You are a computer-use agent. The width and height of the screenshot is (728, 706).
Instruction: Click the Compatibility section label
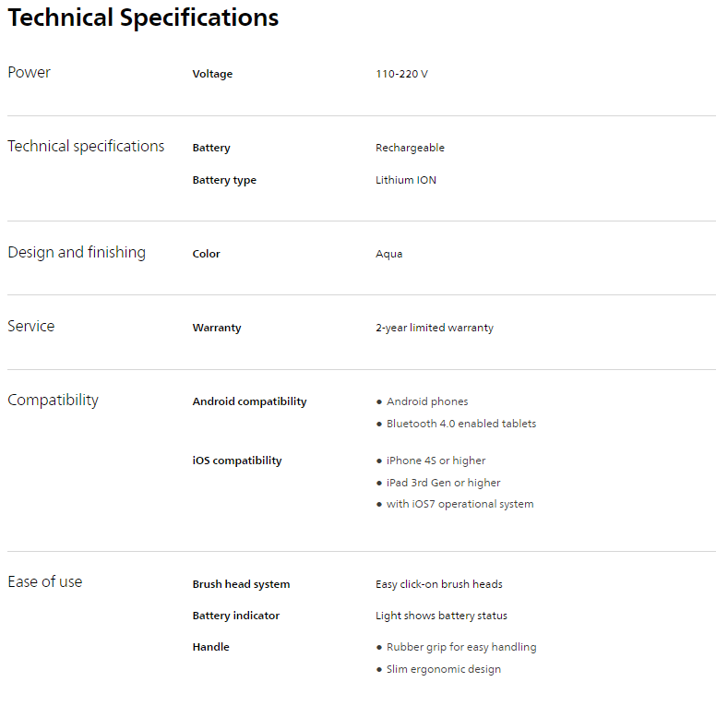point(53,401)
